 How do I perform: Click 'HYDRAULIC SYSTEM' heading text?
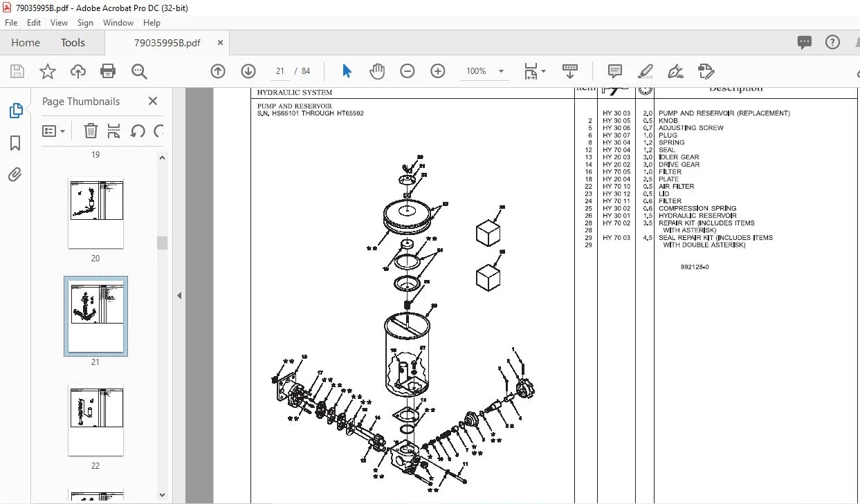point(295,92)
